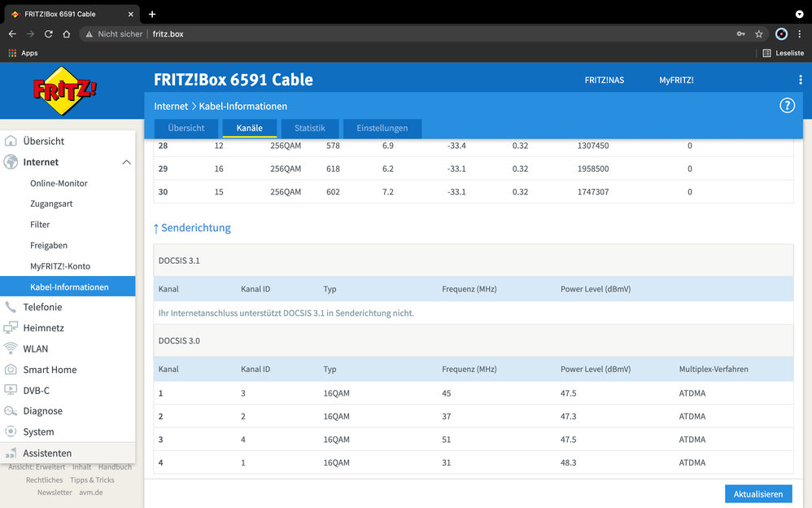Open Telefonie section in sidebar
The image size is (812, 508).
click(42, 307)
